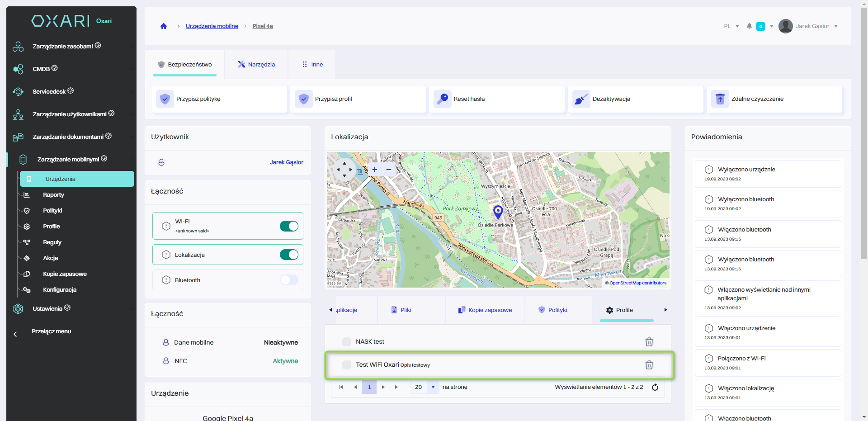Switch to the Narzędzia tab
The height and width of the screenshot is (421, 868).
point(256,65)
